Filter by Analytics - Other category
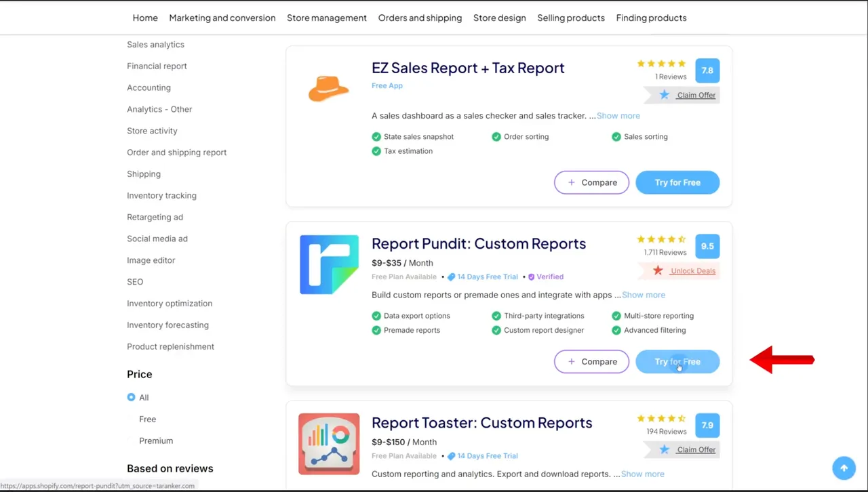 159,109
